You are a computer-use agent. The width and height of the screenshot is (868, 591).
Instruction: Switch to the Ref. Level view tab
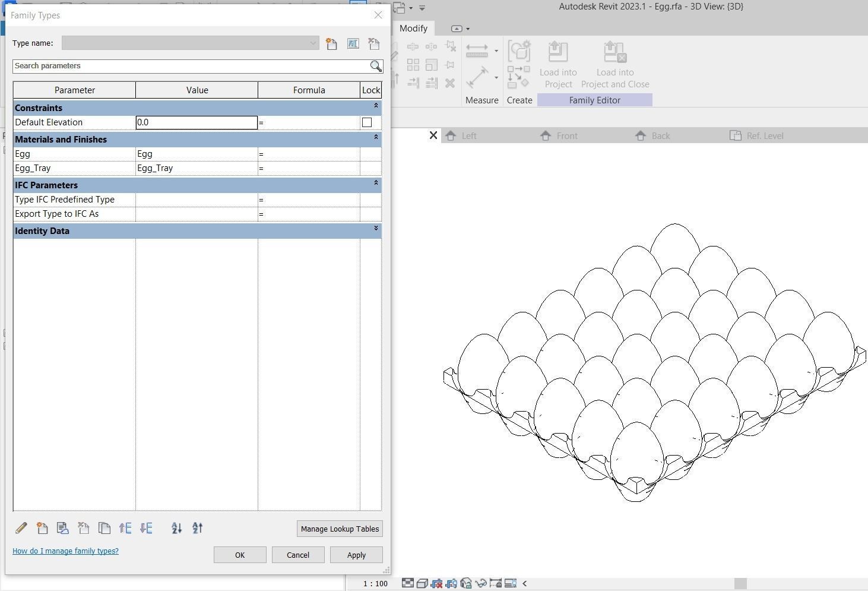click(756, 136)
